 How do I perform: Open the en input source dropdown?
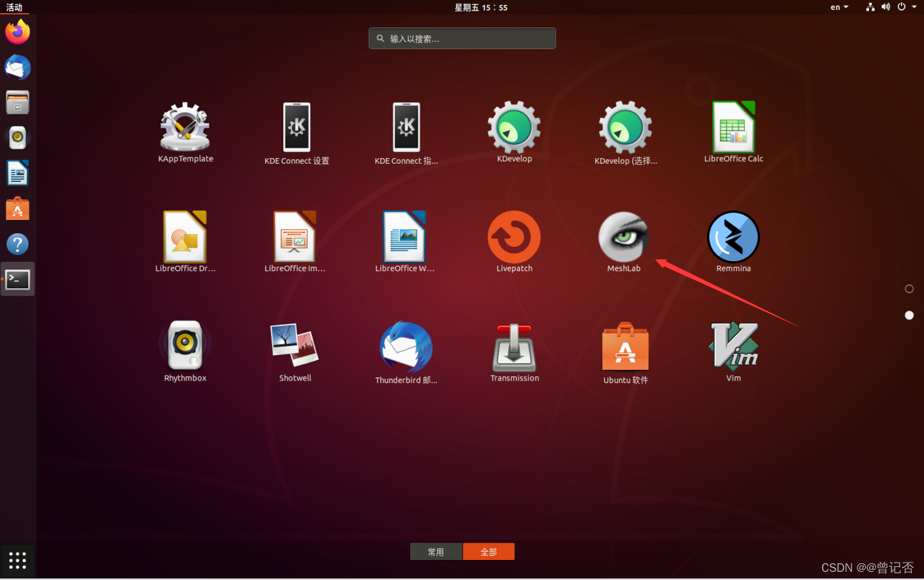click(x=839, y=7)
